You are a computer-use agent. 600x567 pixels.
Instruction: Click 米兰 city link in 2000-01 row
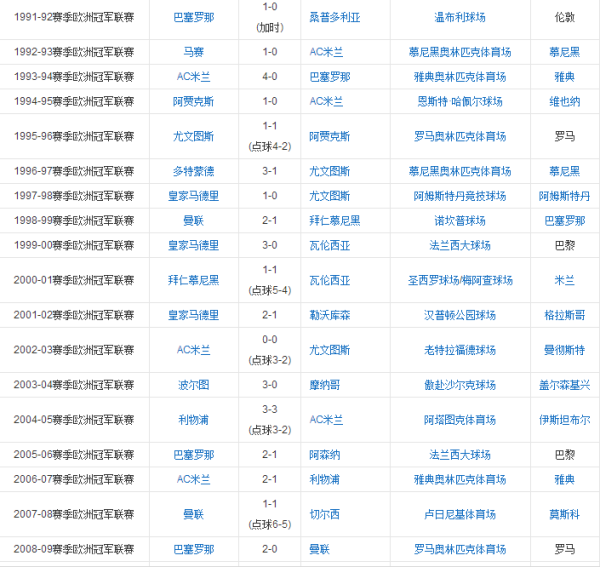coord(565,280)
